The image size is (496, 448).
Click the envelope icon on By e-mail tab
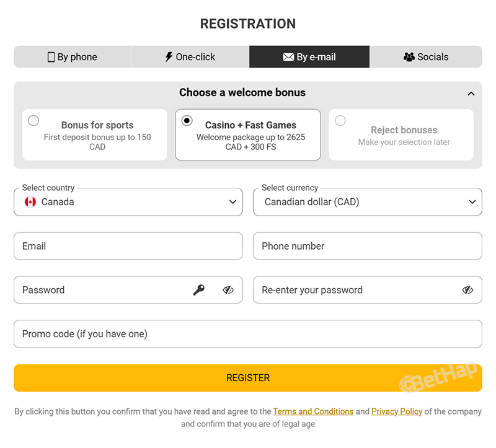[288, 56]
